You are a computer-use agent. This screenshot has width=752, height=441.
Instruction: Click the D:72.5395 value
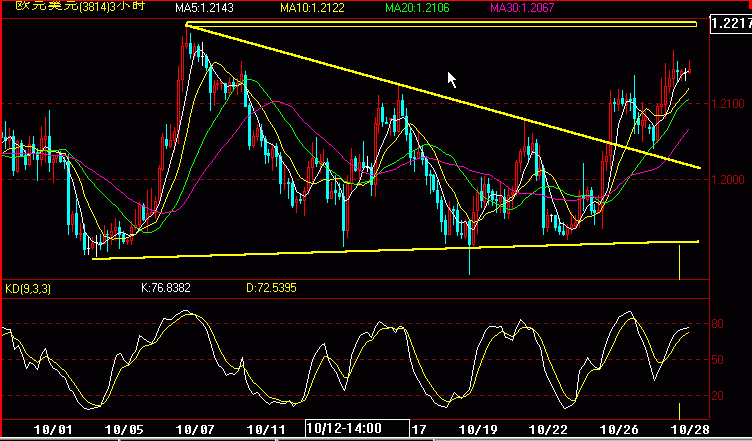tap(271, 288)
